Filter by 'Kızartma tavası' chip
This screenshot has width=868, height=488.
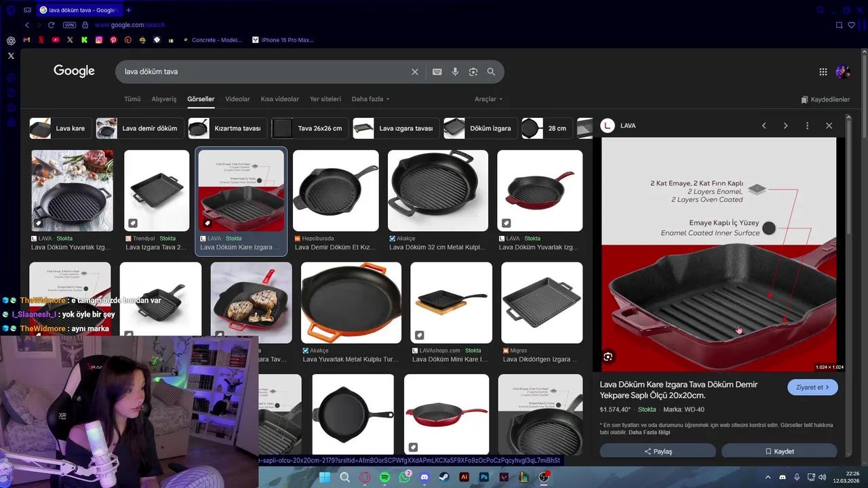(228, 128)
